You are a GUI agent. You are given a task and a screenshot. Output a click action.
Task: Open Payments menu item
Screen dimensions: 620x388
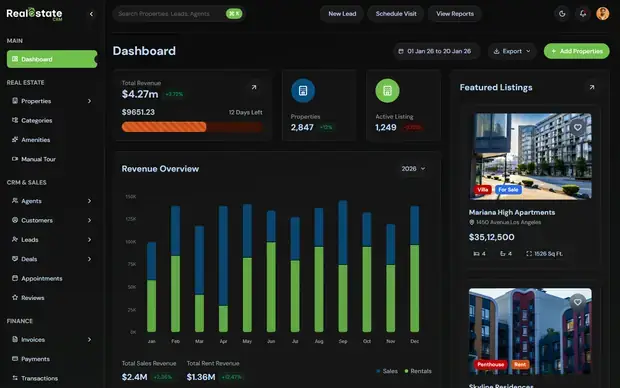click(52, 359)
